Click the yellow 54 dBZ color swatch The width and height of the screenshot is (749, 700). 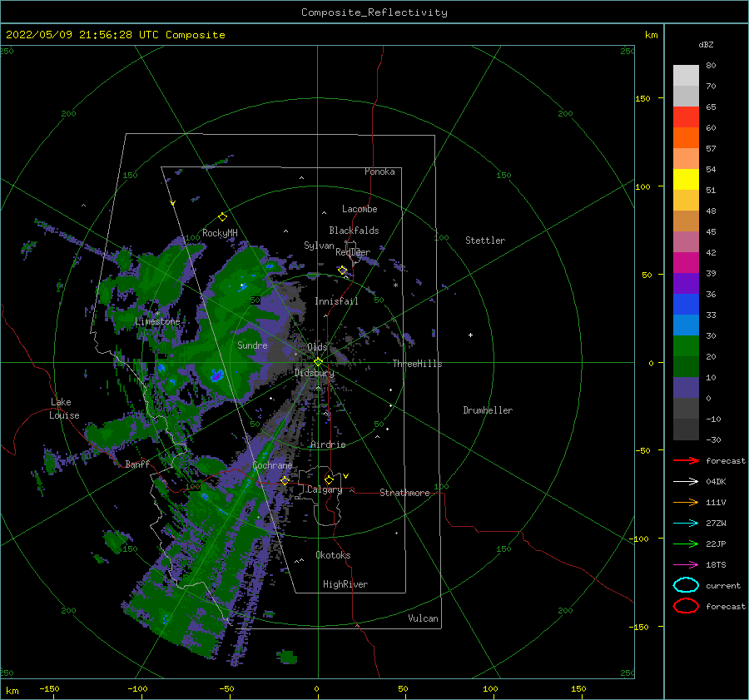686,179
